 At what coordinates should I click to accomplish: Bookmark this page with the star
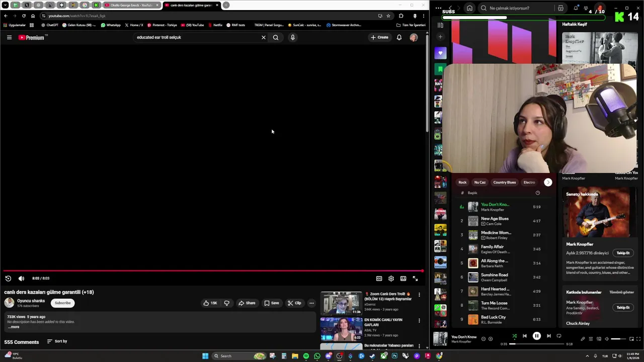coord(388,16)
